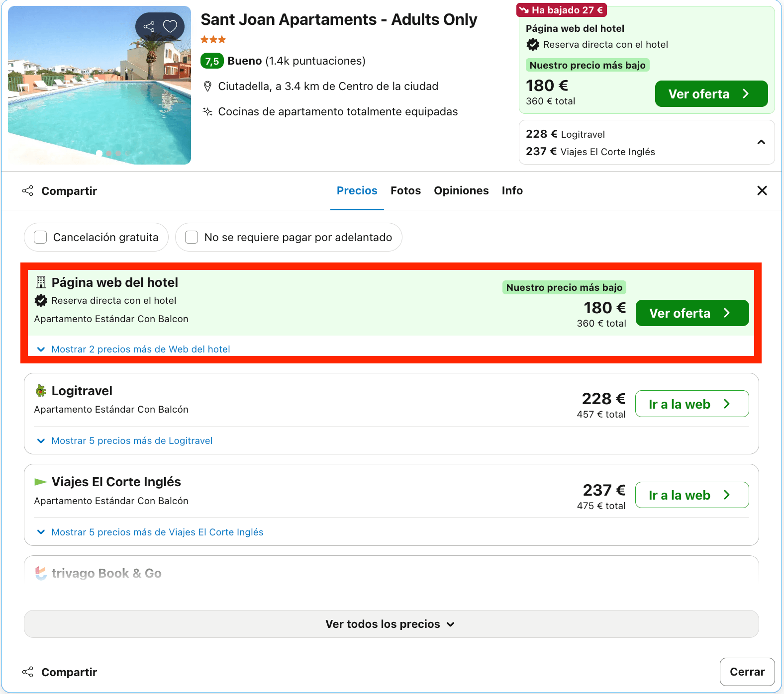
Task: Select the Info tab
Action: [512, 191]
